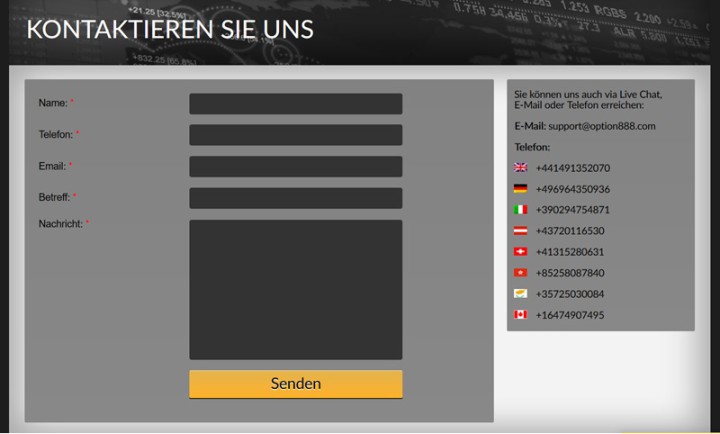Select German phone number +496964350936

click(x=573, y=189)
